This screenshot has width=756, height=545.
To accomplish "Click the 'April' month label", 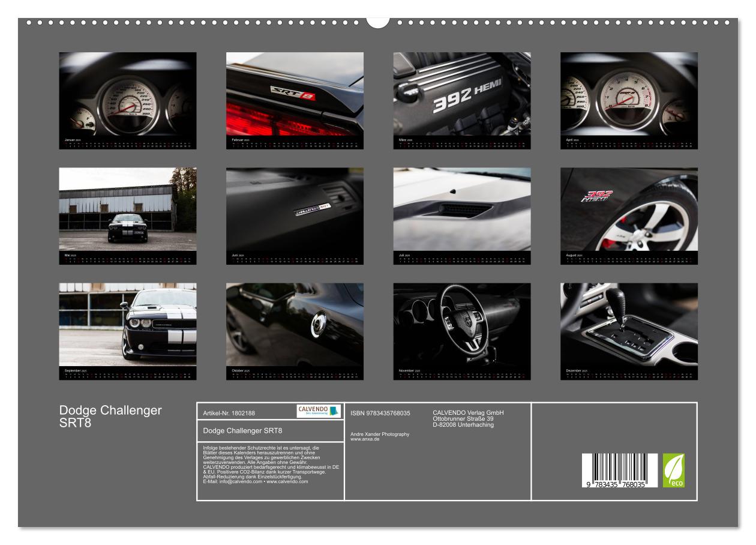I will pos(569,139).
